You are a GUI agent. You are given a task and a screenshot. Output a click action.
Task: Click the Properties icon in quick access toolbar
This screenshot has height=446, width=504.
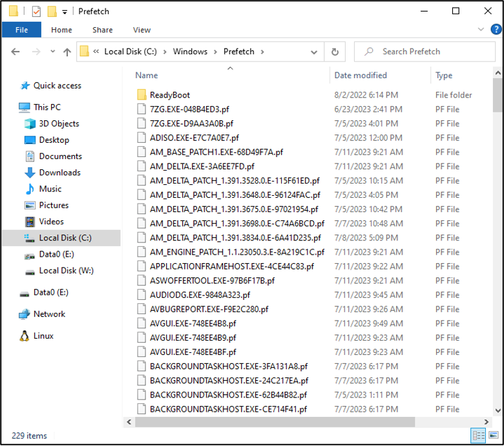pos(36,12)
